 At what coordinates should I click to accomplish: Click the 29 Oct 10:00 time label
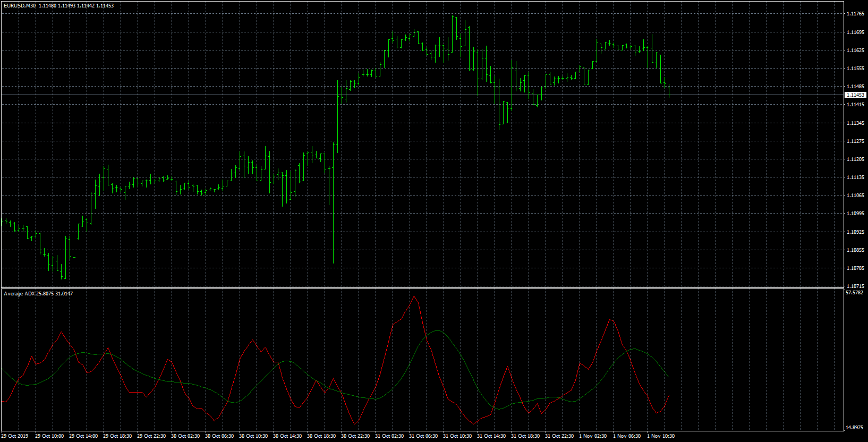pyautogui.click(x=49, y=436)
